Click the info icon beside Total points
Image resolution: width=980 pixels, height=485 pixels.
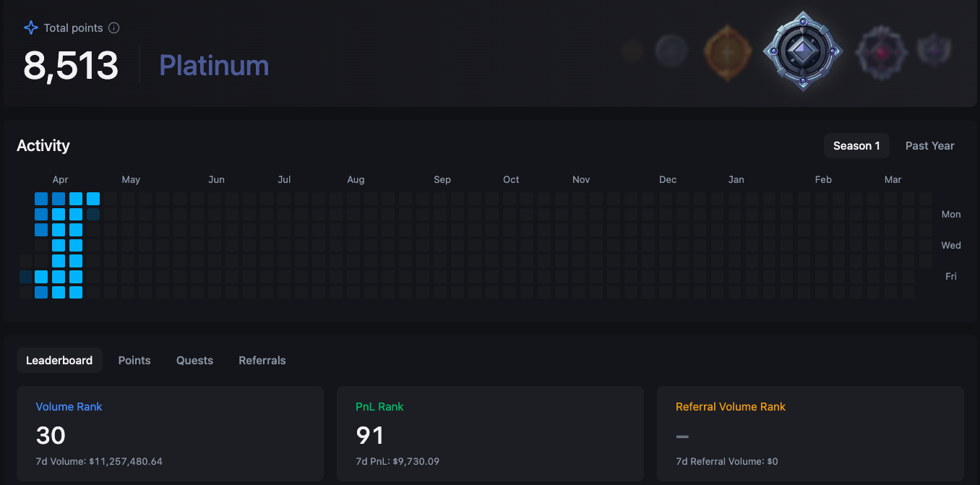click(x=113, y=28)
